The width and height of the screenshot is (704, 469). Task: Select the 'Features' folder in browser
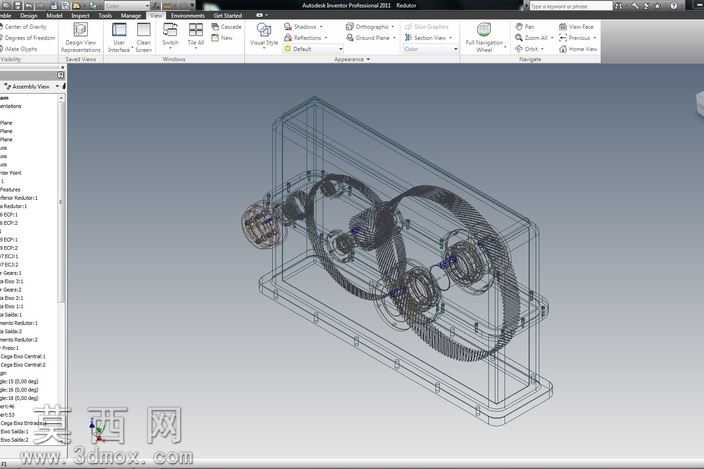coord(10,189)
